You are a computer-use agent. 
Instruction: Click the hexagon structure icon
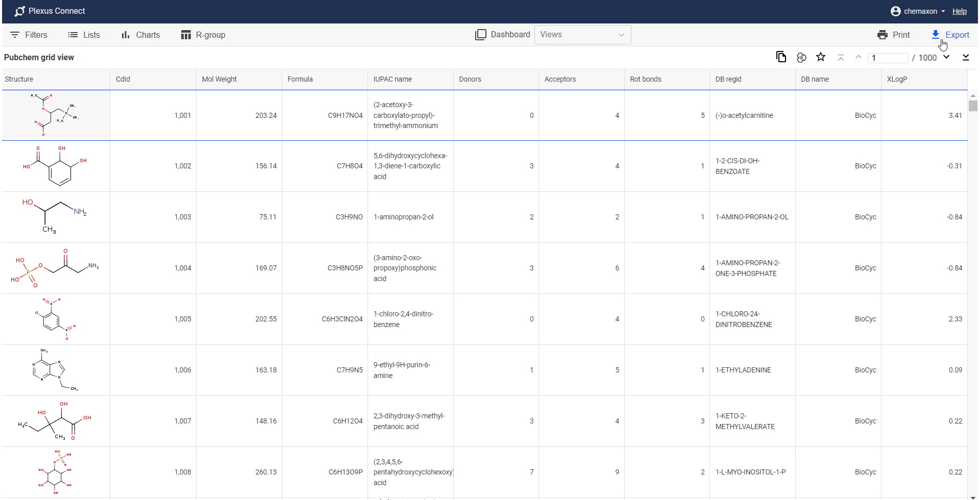801,57
